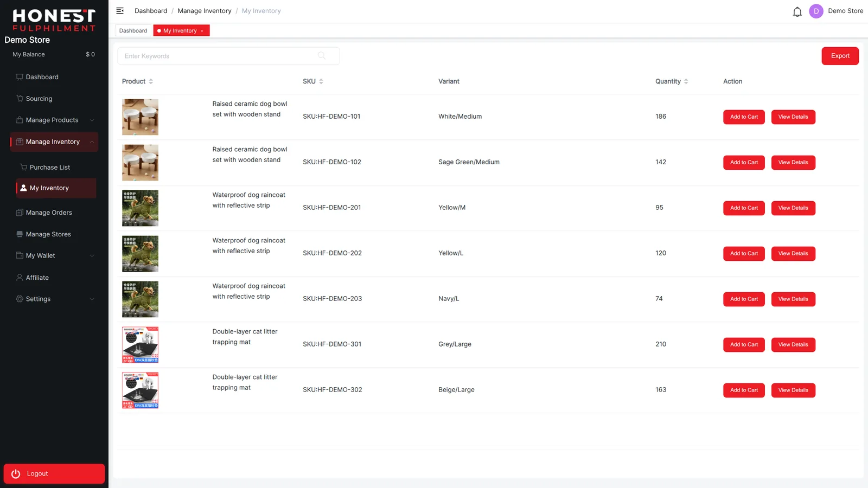
Task: View details for SKU:HF-DEMO-102
Action: tap(793, 163)
